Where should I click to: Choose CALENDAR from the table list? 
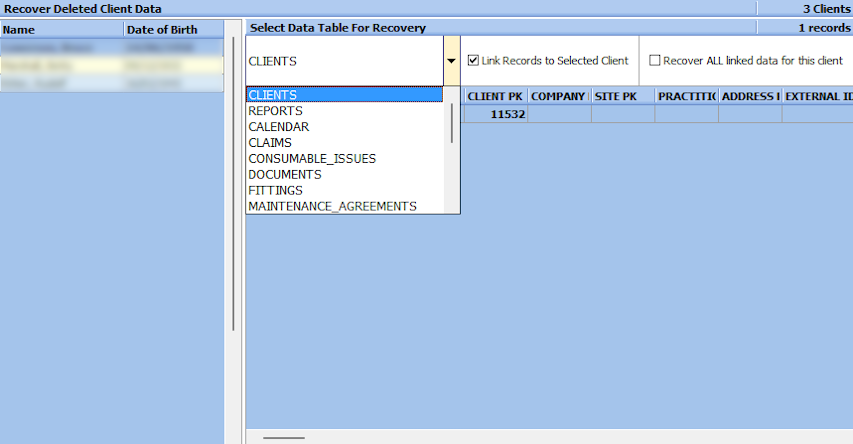(345, 126)
